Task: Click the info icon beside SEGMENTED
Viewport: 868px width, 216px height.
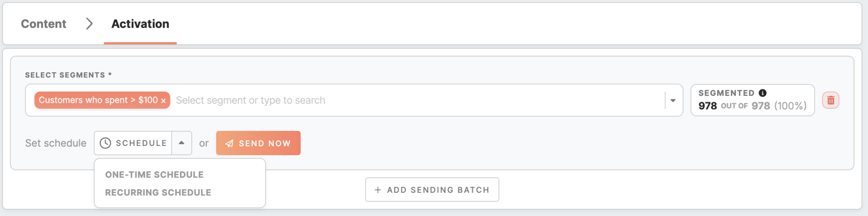Action: (x=763, y=93)
